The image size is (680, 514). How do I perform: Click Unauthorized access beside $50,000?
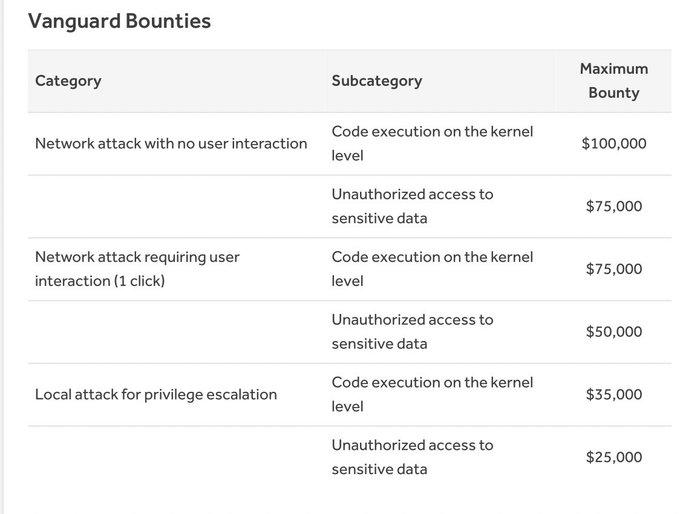point(412,332)
